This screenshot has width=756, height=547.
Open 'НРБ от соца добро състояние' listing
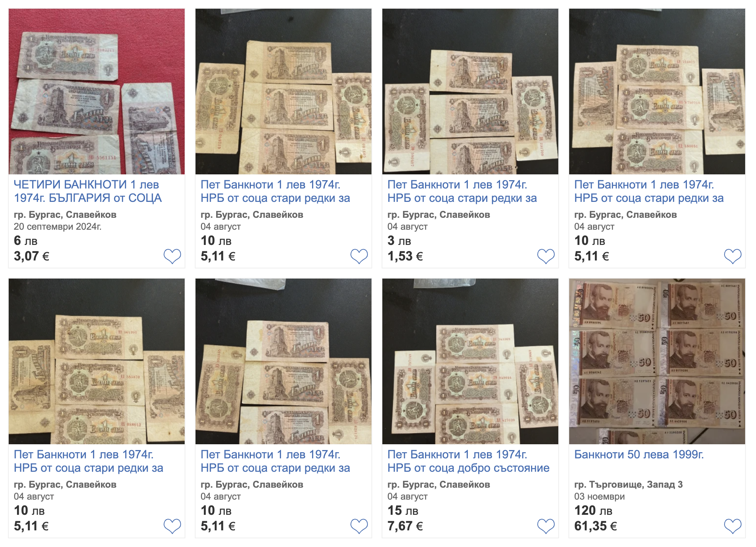coord(468,461)
